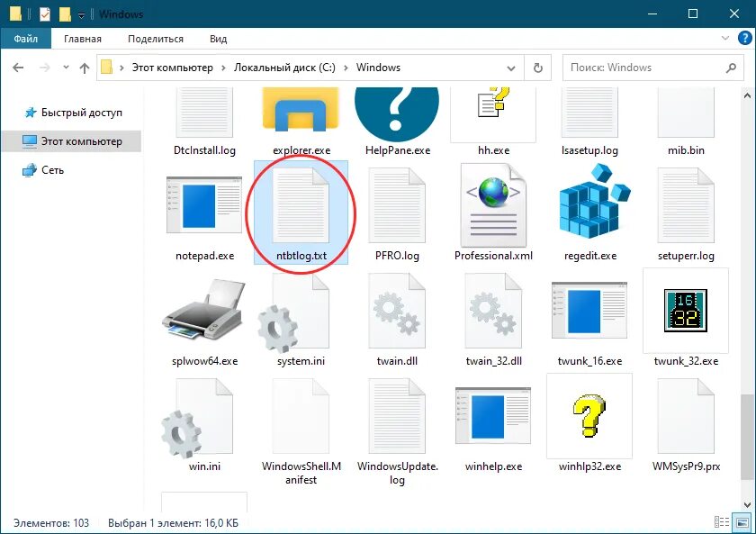This screenshot has width=756, height=534.
Task: Select the PFRO.log file icon
Action: tap(397, 205)
